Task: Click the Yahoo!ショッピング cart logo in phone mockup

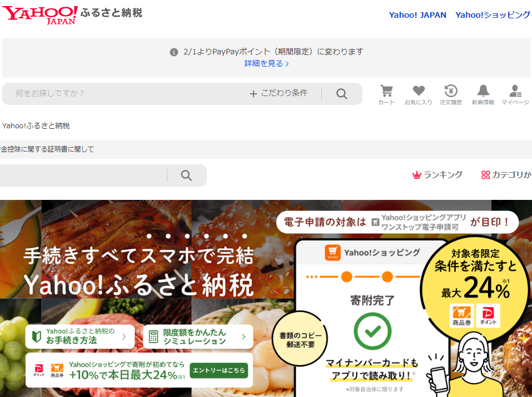Action: (332, 253)
